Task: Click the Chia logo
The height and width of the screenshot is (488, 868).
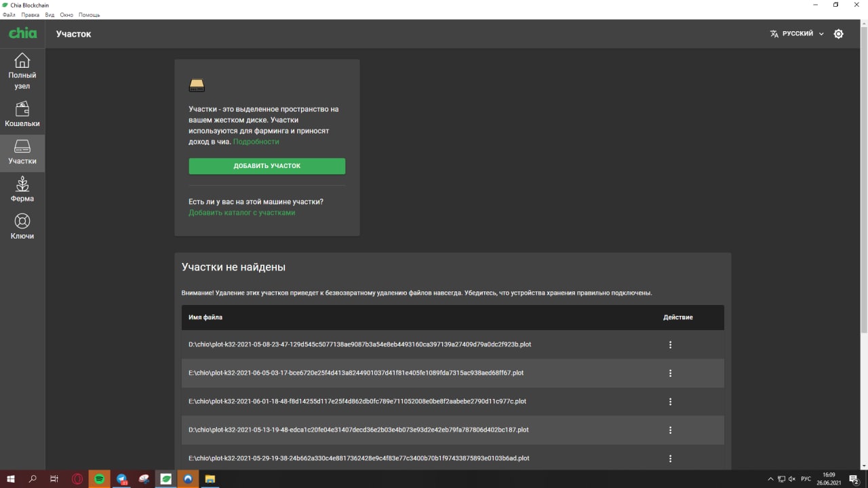Action: point(22,33)
